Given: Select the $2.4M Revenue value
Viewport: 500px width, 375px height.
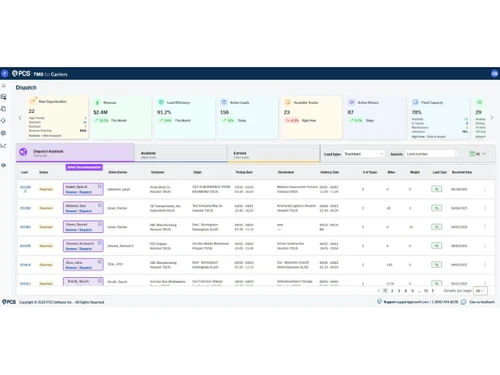Looking at the screenshot, I should (100, 112).
